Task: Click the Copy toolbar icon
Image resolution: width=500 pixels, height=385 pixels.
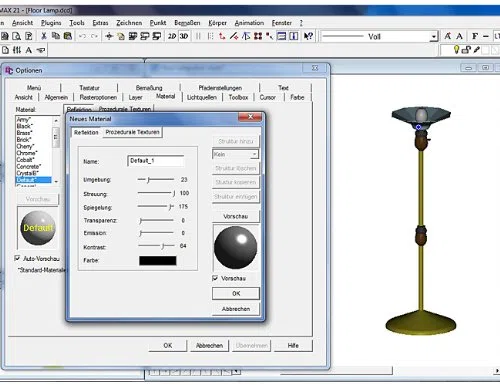Action: coord(56,36)
